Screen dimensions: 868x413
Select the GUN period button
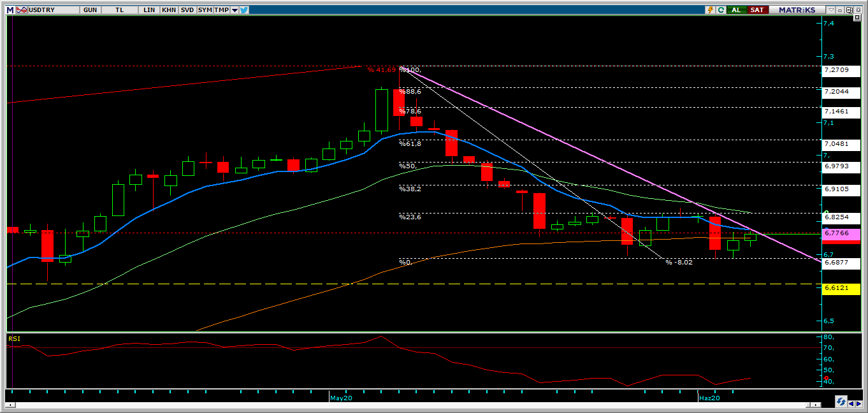click(90, 10)
